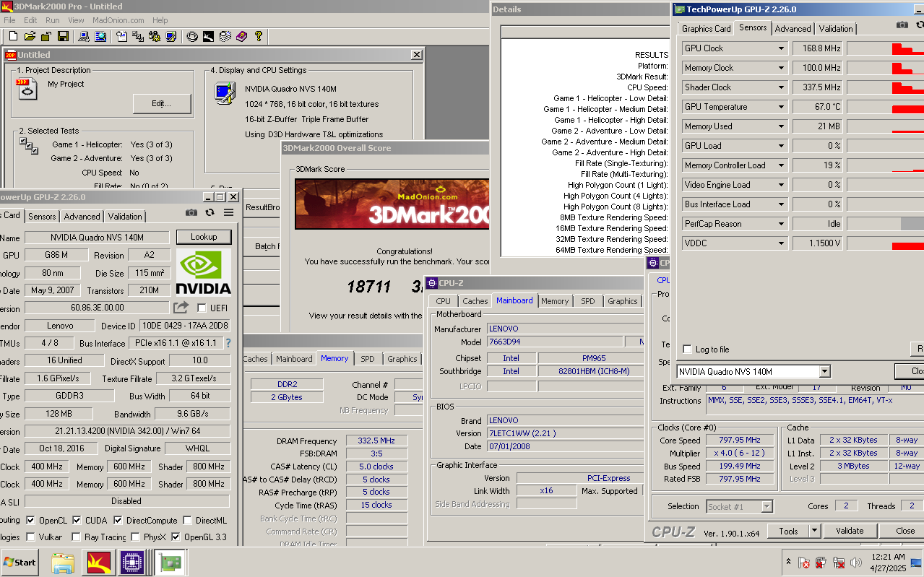Expand the GPU Temperature sensor dropdown
924x577 pixels.
point(781,107)
